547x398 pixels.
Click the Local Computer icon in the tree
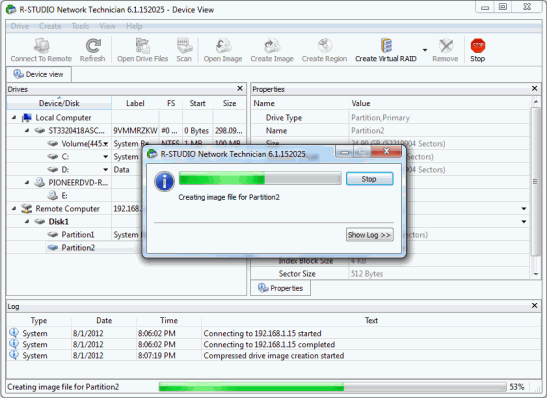point(27,118)
